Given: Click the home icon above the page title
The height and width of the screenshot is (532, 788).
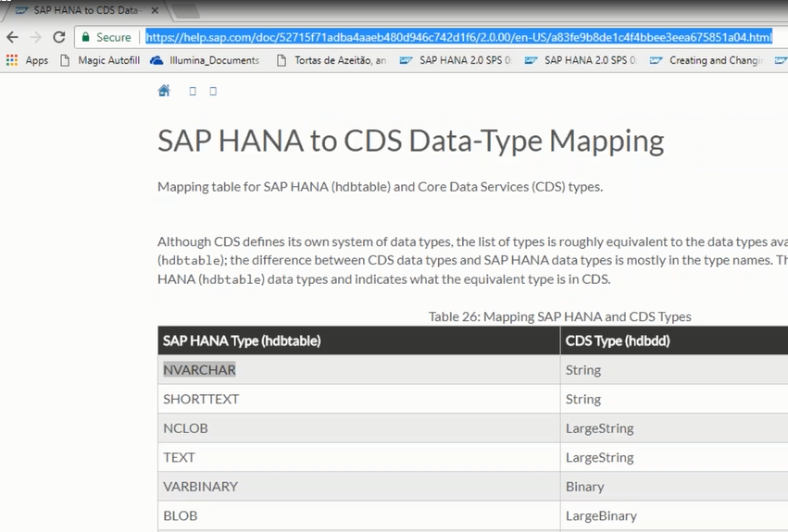Looking at the screenshot, I should pos(164,91).
